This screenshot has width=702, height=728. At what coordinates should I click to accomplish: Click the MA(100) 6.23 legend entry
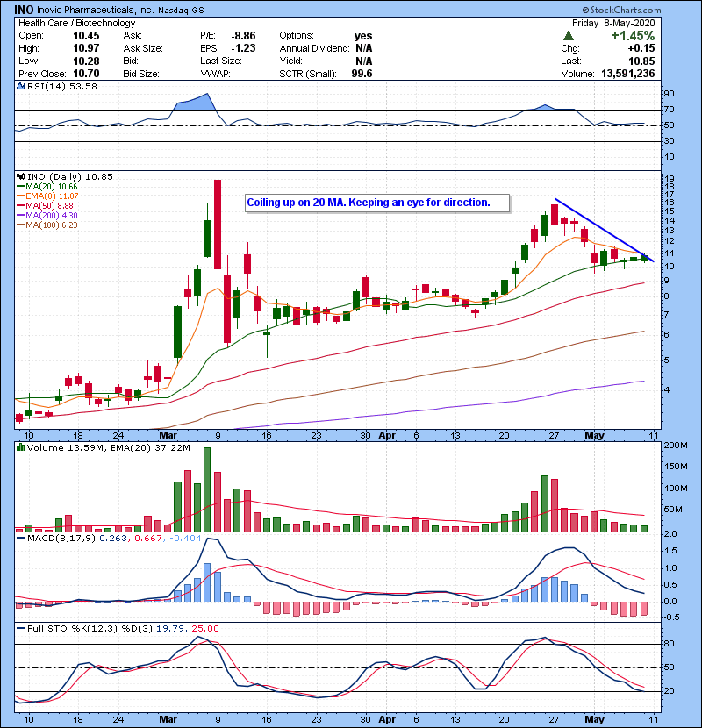pyautogui.click(x=51, y=225)
